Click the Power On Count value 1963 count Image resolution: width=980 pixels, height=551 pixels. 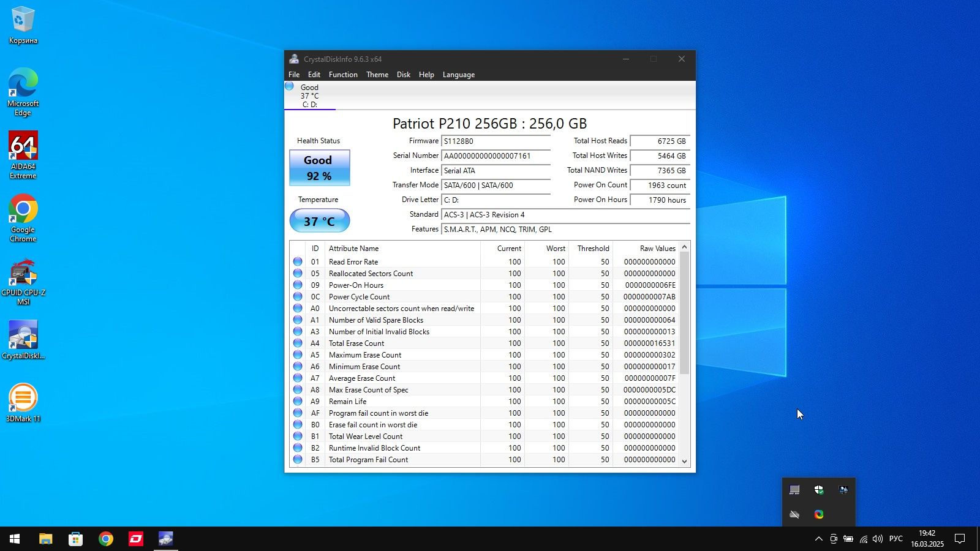(x=660, y=185)
